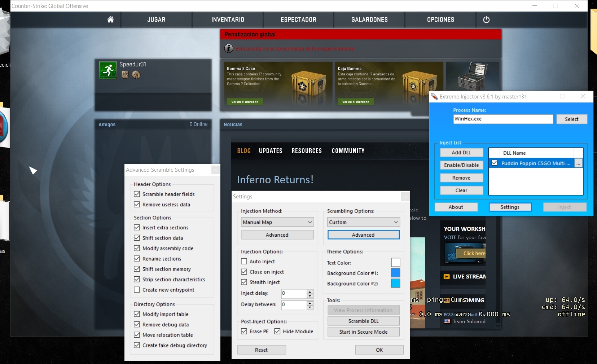597x364 pixels.
Task: Open the About dialog of Extreme Injector
Action: (x=456, y=207)
